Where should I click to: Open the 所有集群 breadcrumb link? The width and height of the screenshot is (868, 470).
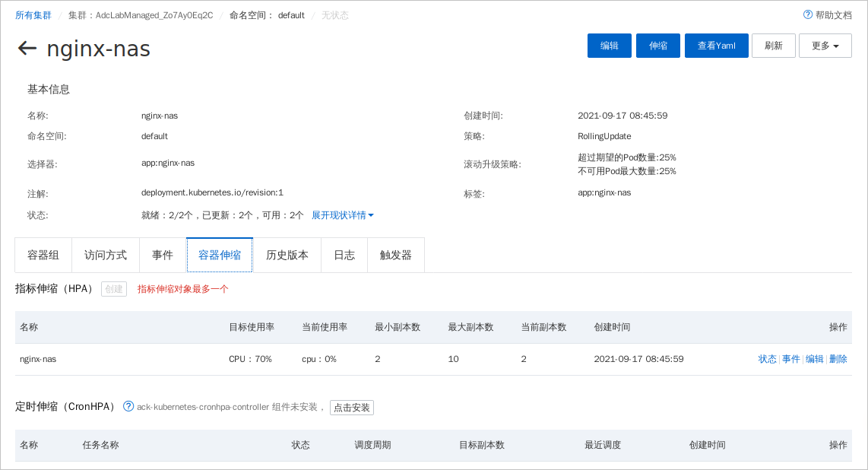point(33,15)
